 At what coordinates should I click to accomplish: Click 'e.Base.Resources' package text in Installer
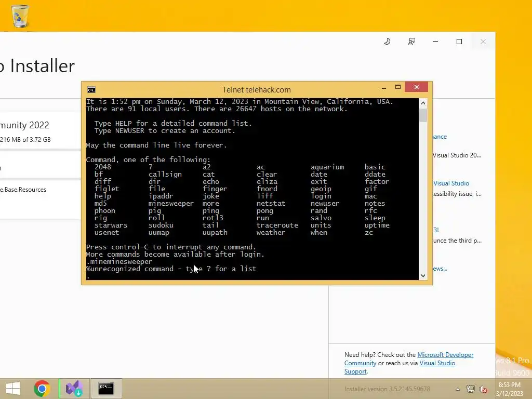tap(23, 190)
